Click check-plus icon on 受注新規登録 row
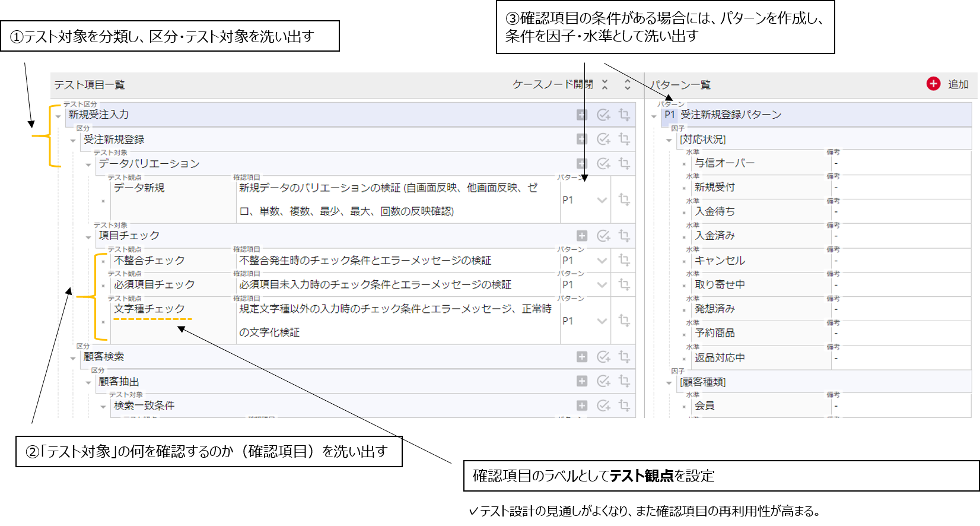 pyautogui.click(x=603, y=139)
